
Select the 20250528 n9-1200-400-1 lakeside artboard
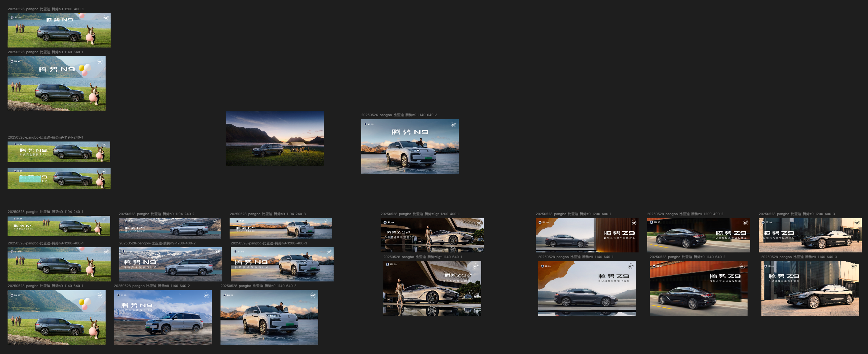[x=59, y=264]
